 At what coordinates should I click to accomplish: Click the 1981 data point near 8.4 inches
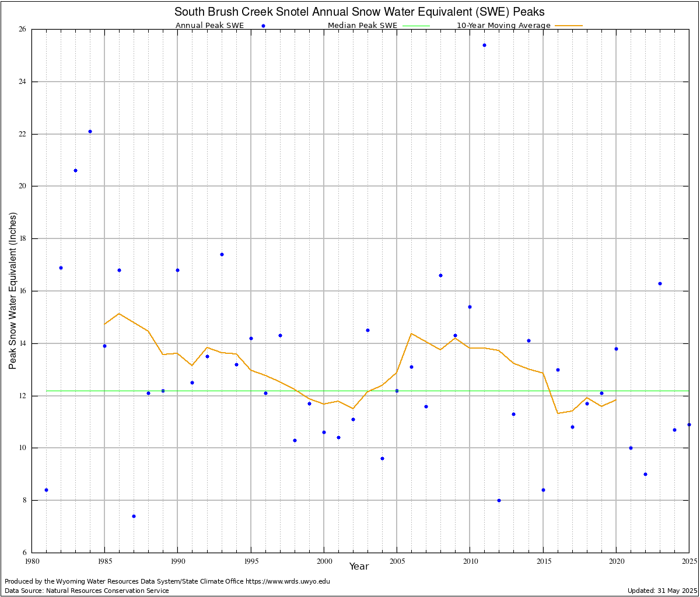point(46,490)
